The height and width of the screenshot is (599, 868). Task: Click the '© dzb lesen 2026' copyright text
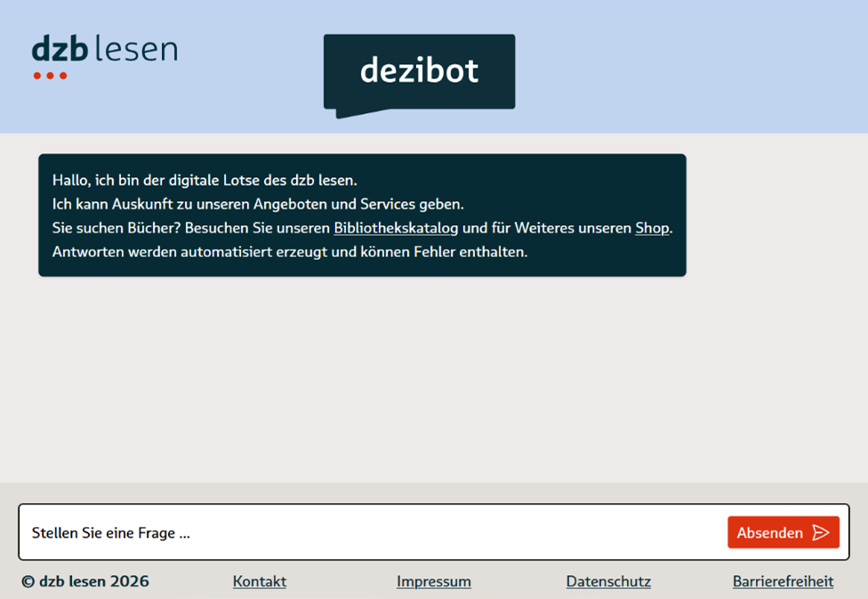[x=85, y=581]
